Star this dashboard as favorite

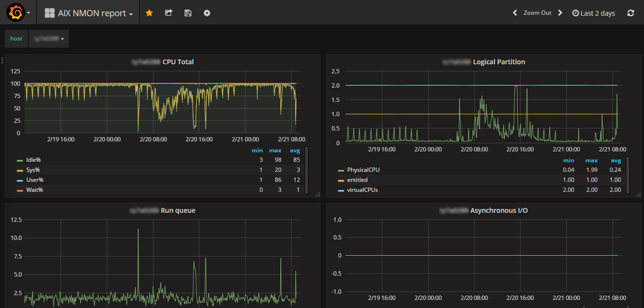pos(149,13)
